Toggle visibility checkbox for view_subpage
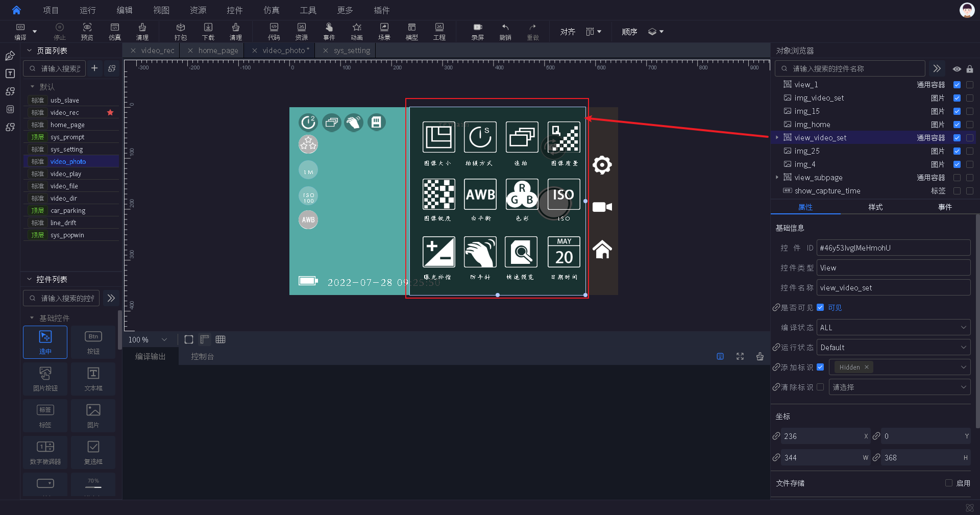980x515 pixels. (x=957, y=178)
